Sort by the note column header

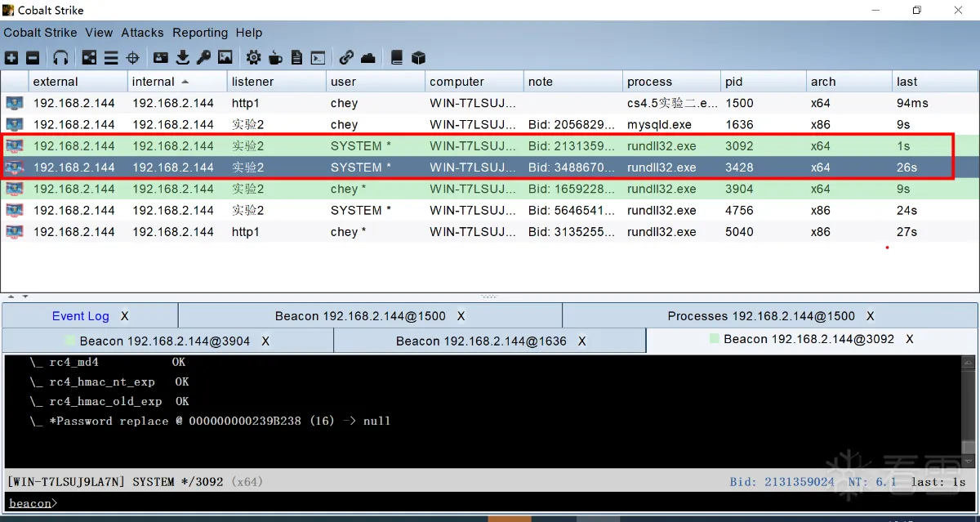[572, 82]
